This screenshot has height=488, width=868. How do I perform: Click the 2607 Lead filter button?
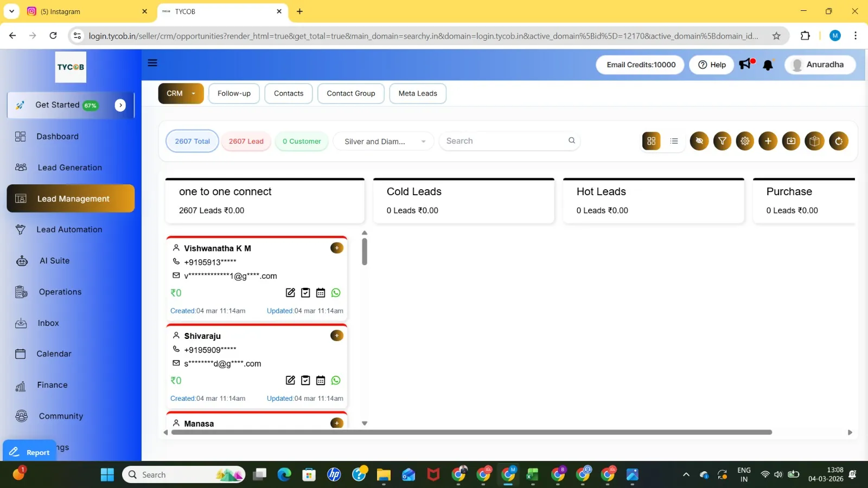pos(246,142)
